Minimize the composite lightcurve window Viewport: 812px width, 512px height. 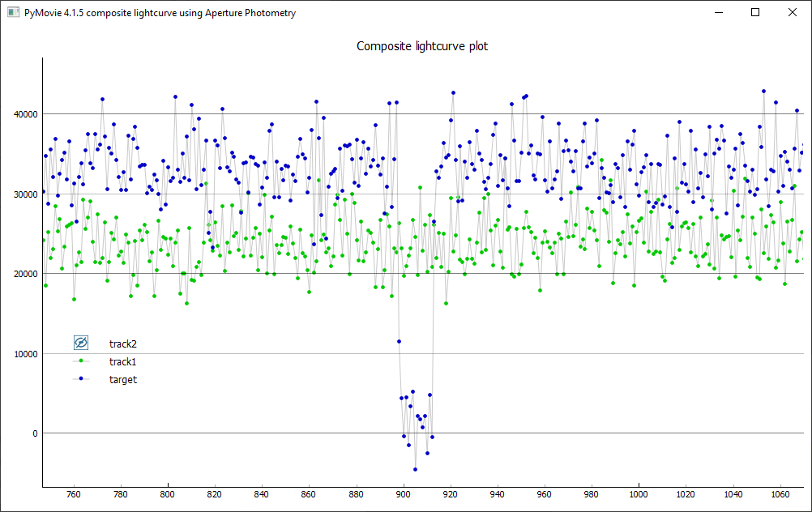pyautogui.click(x=718, y=13)
